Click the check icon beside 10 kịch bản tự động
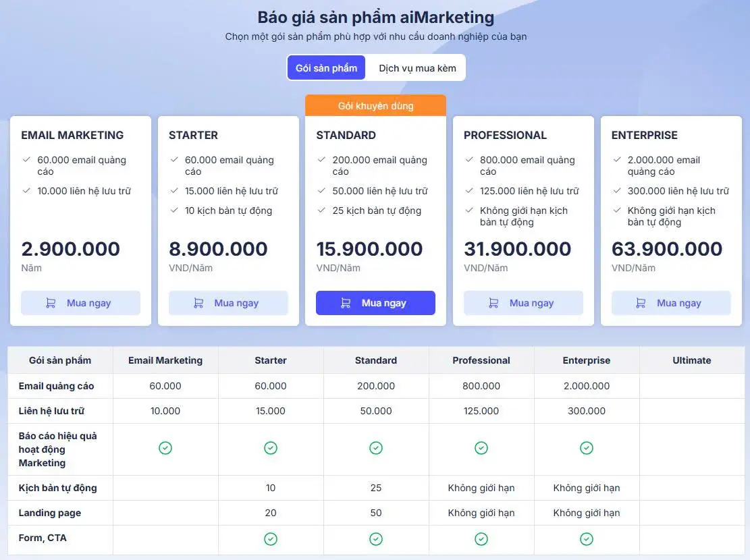 [x=175, y=210]
